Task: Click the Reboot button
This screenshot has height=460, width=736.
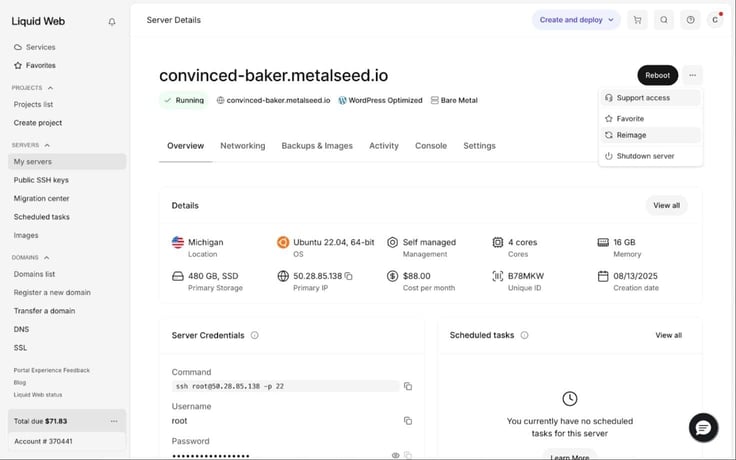Action: tap(657, 75)
